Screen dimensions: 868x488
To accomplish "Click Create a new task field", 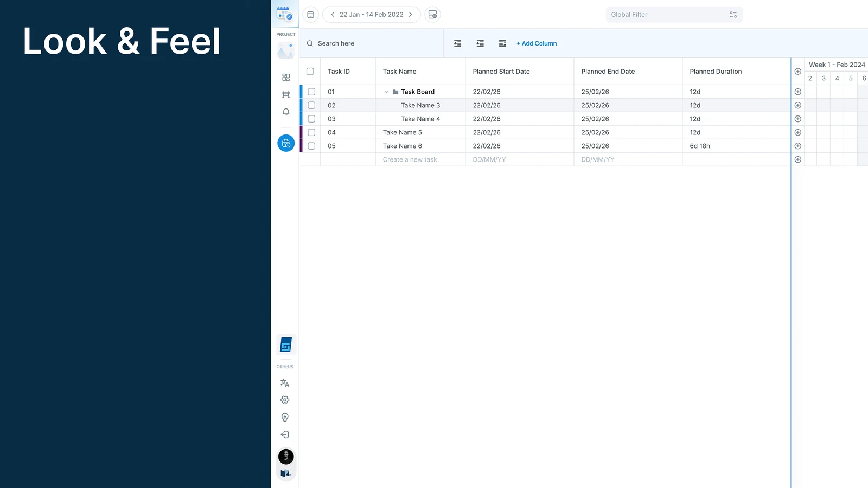I will (420, 159).
